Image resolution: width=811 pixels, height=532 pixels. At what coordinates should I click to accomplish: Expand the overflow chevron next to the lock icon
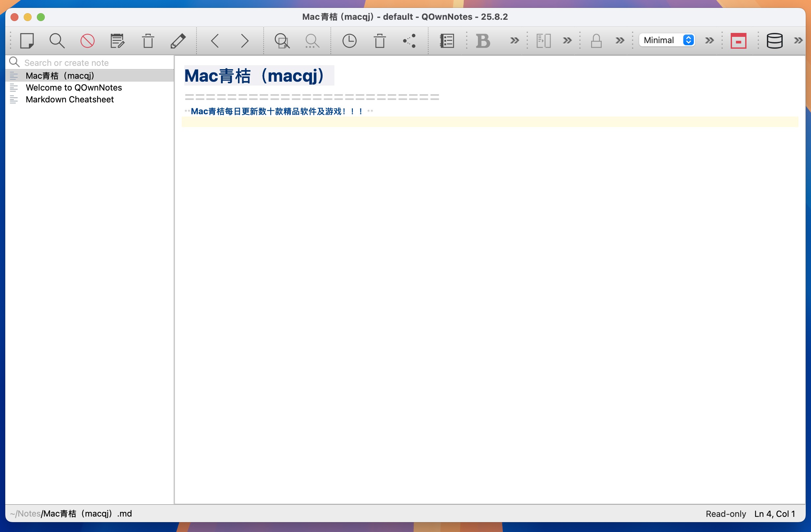(x=619, y=40)
